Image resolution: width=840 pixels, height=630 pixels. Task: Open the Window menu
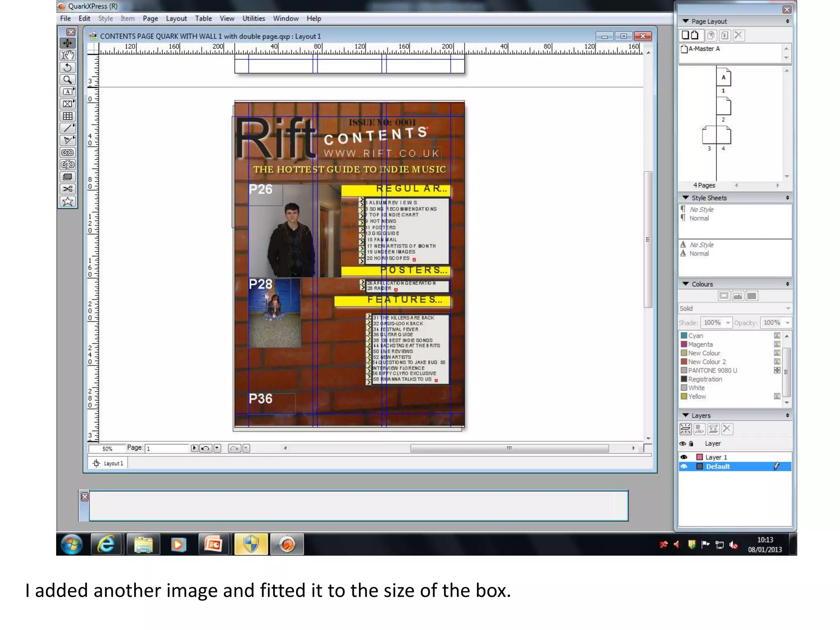point(286,18)
